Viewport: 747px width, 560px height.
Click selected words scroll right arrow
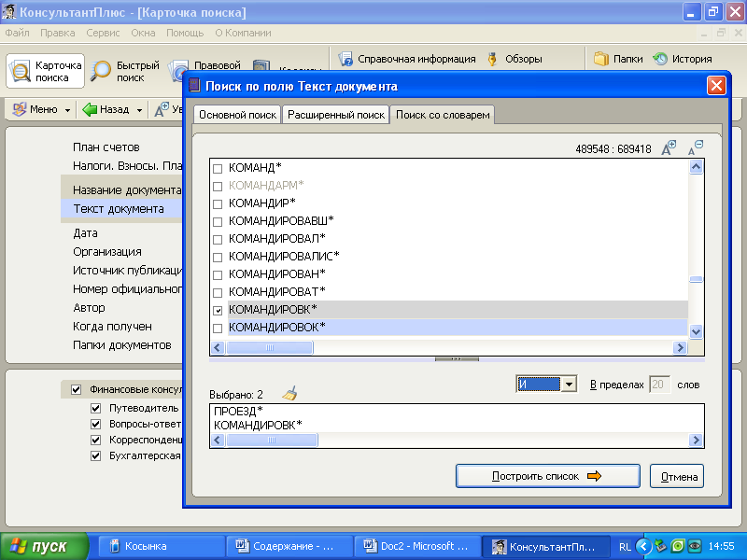[696, 440]
